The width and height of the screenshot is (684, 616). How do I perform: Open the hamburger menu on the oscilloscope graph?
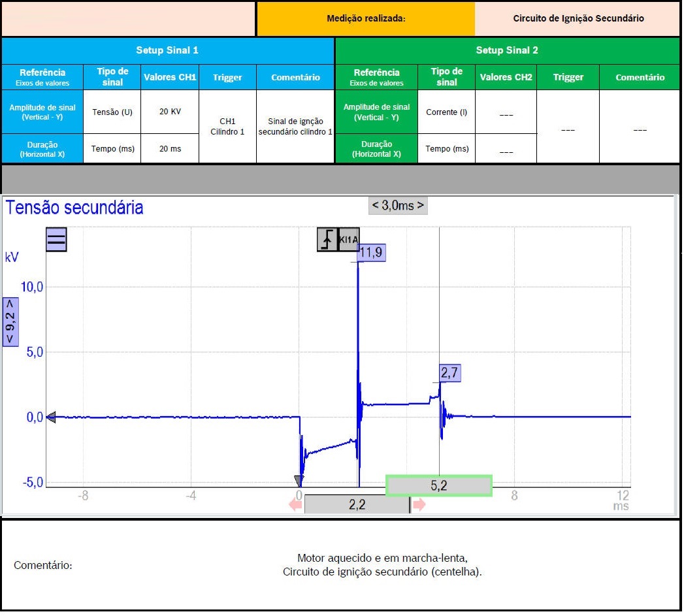pyautogui.click(x=56, y=239)
